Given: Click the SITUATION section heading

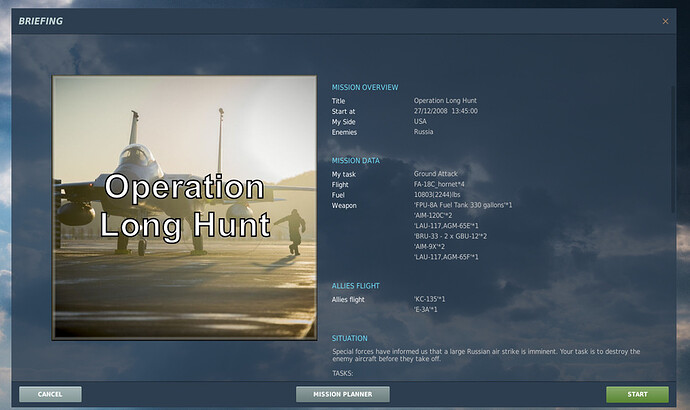Looking at the screenshot, I should tap(350, 338).
